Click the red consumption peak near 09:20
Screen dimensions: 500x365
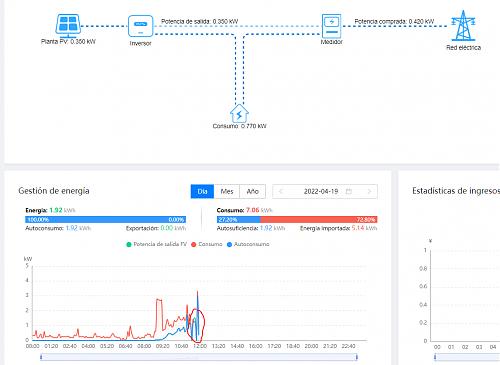(x=159, y=300)
